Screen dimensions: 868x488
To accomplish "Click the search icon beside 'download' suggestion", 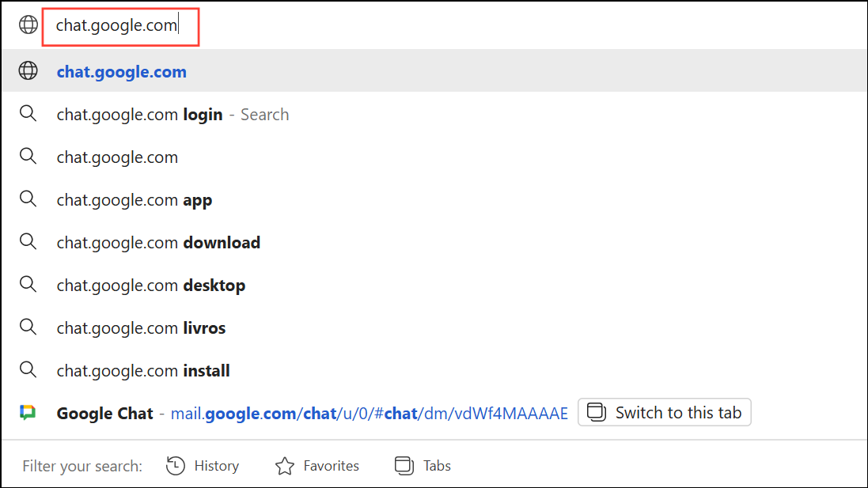I will (x=28, y=241).
